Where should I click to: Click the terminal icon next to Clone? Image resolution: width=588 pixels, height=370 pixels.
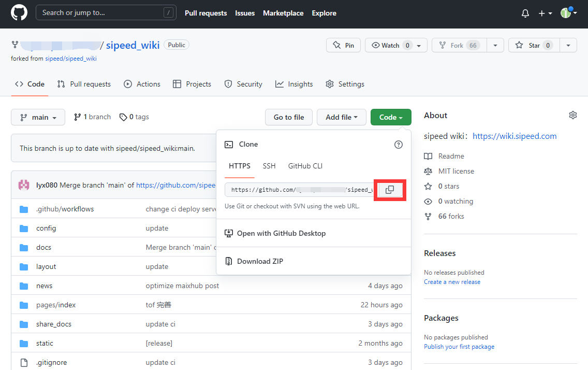pyautogui.click(x=229, y=145)
